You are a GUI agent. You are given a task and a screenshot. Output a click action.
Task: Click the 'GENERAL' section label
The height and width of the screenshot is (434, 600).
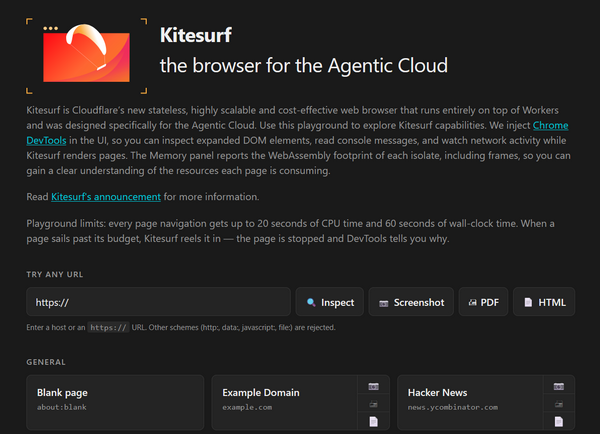46,362
